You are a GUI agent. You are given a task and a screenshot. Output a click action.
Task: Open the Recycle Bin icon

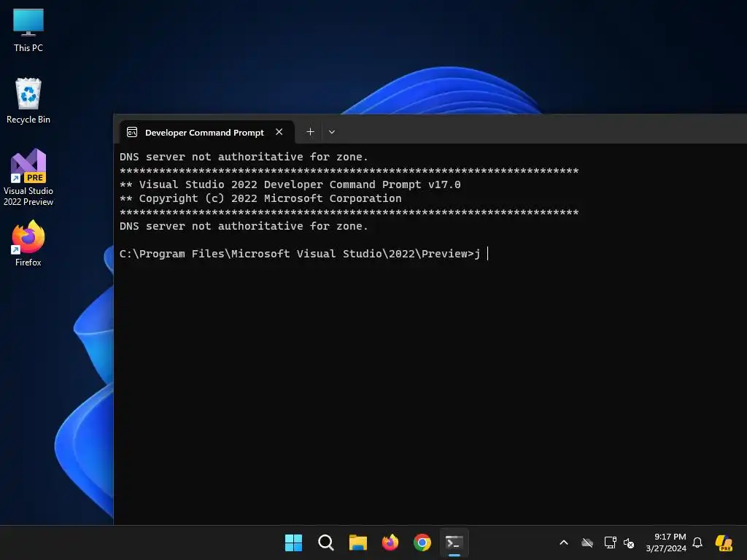[x=28, y=101]
